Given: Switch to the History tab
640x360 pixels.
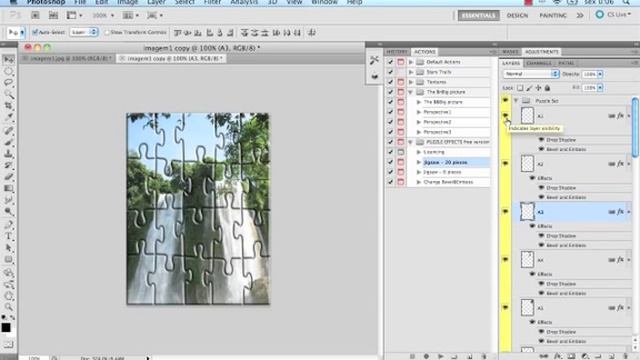Looking at the screenshot, I should 396,52.
